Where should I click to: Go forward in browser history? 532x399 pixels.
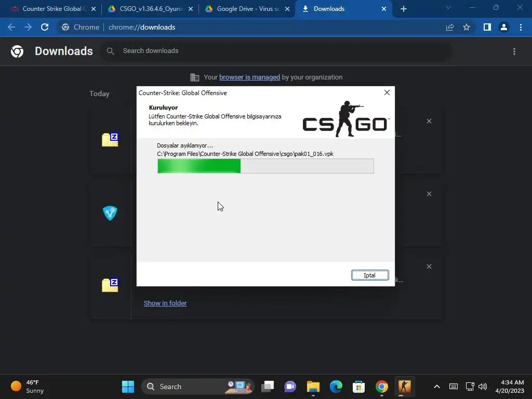tap(28, 27)
